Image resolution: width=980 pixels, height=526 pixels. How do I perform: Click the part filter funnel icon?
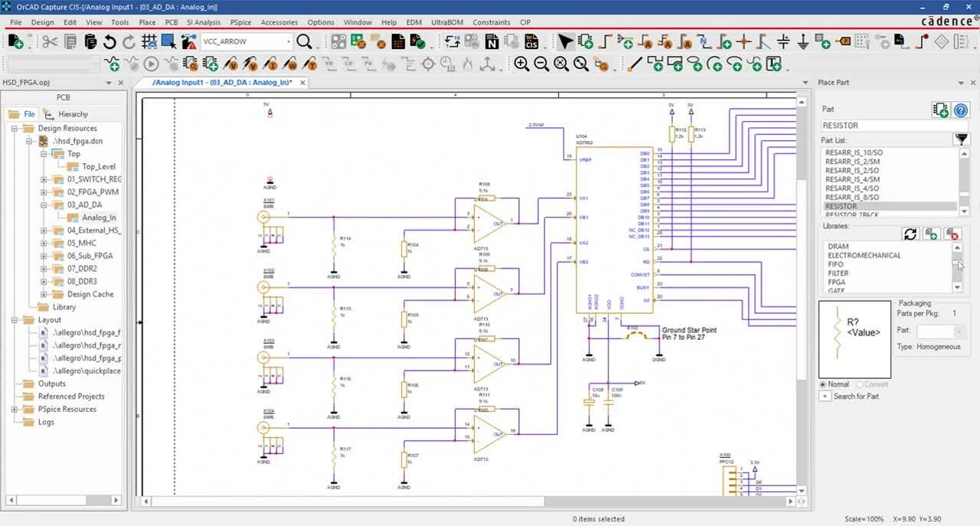(961, 139)
